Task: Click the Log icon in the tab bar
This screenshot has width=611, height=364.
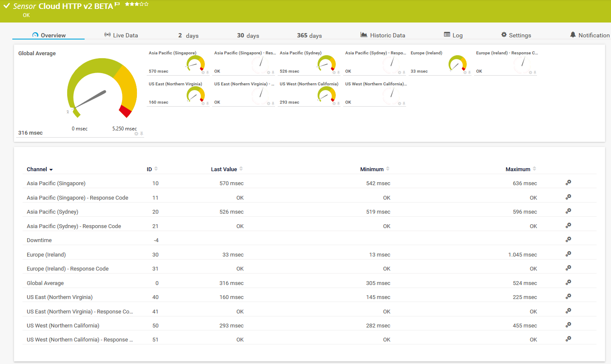Action: click(x=446, y=34)
